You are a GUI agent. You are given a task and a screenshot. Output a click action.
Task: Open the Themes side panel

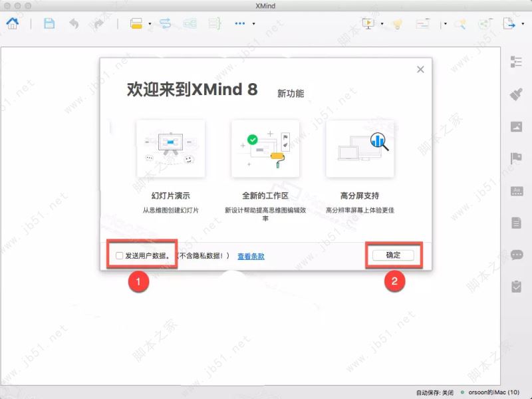pyautogui.click(x=517, y=191)
